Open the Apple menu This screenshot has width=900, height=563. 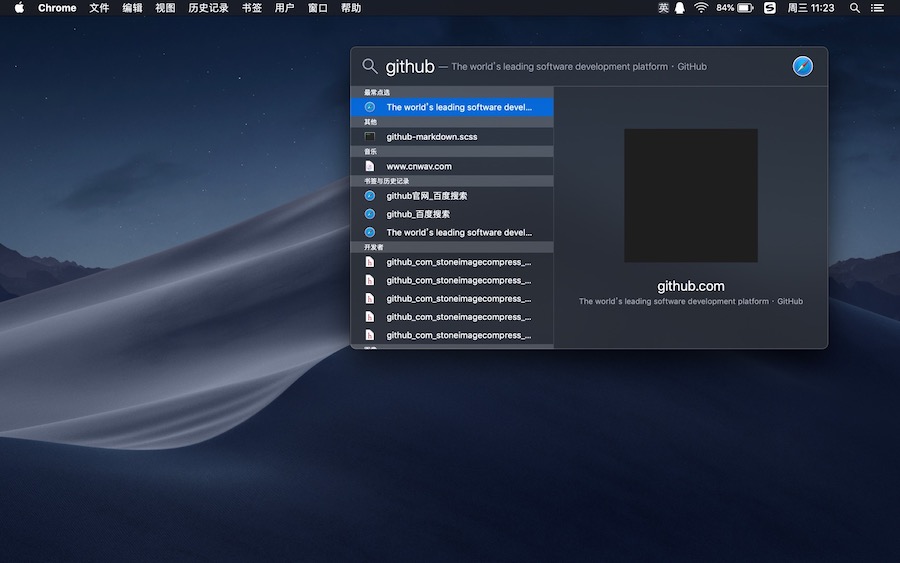click(19, 8)
